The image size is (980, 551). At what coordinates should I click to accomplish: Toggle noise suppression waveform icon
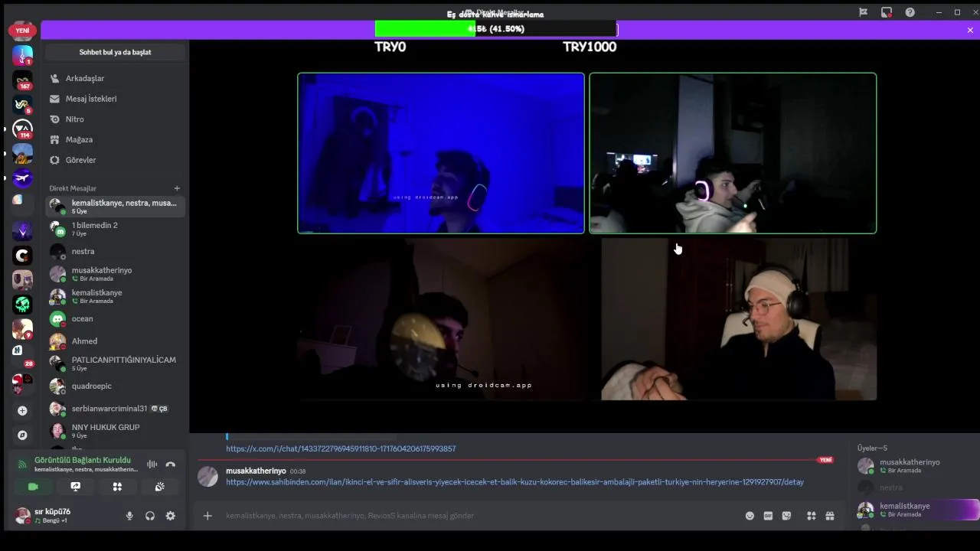[152, 465]
